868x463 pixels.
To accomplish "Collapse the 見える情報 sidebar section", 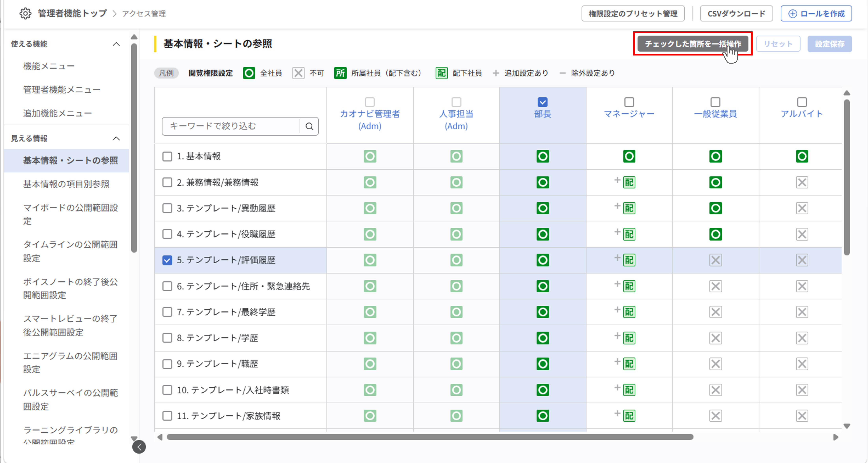I will click(116, 138).
